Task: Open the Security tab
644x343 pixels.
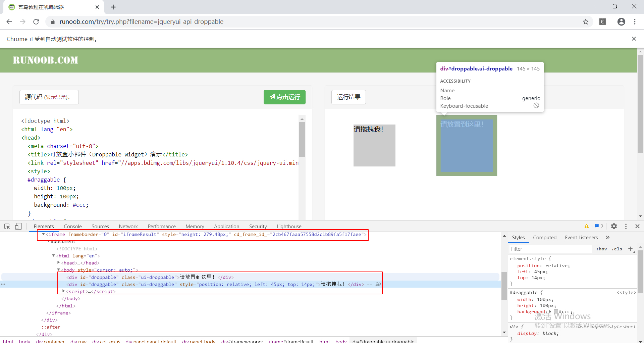Action: click(258, 227)
